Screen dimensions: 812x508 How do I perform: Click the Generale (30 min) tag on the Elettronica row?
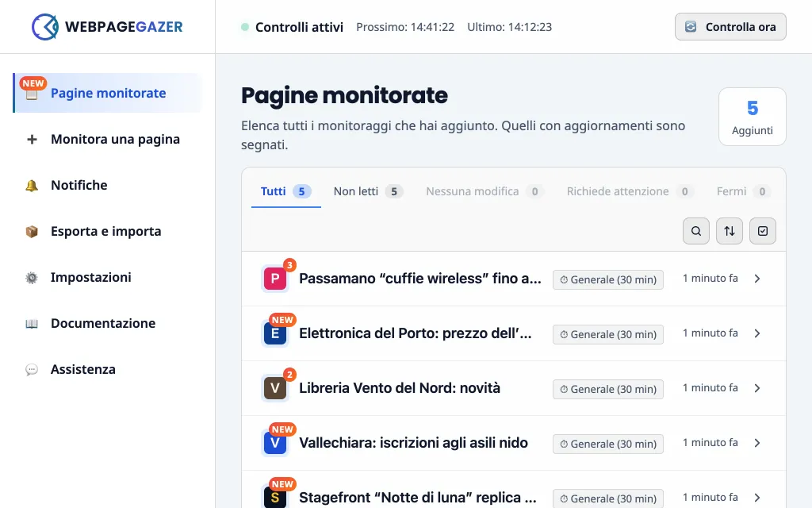[608, 334]
